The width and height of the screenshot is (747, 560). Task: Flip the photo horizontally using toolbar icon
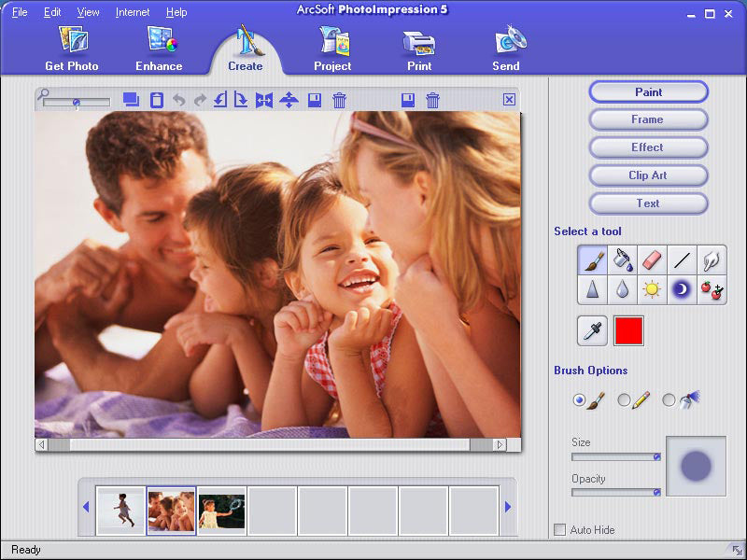(x=264, y=100)
